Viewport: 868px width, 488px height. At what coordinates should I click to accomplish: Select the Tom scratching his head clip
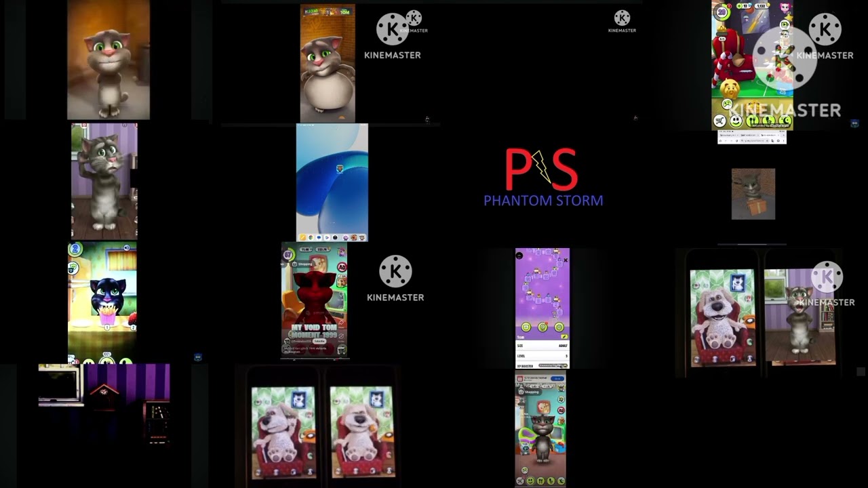coord(104,181)
